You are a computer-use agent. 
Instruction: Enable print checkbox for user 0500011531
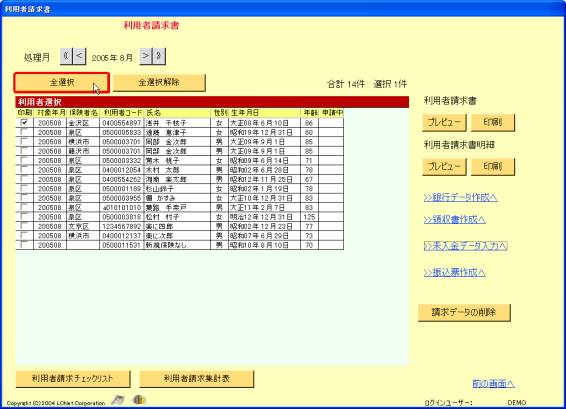pyautogui.click(x=24, y=245)
